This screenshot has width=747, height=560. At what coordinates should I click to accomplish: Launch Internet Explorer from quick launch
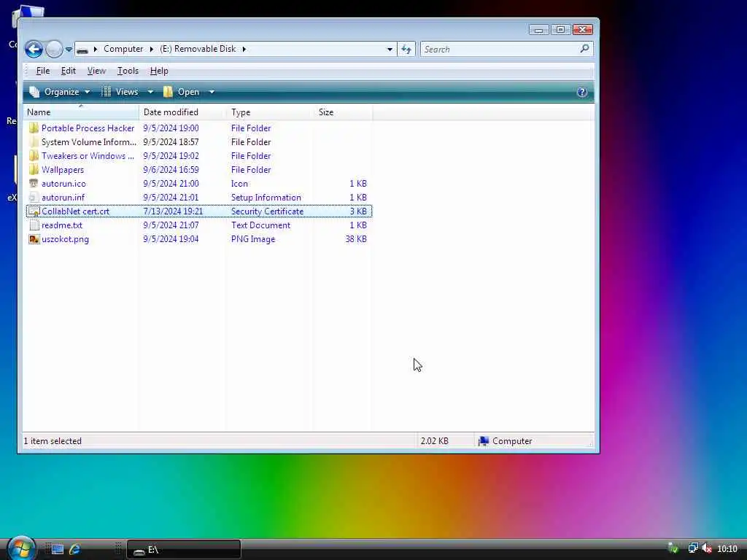coord(75,550)
